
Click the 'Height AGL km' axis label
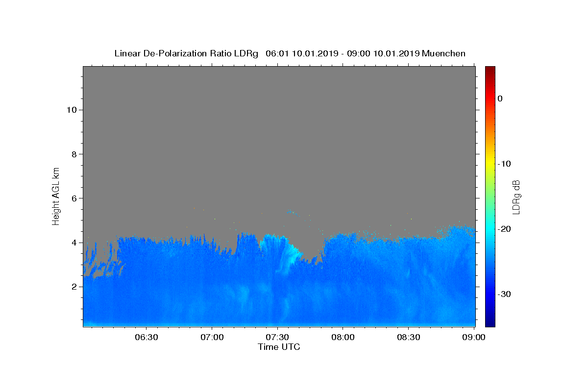(x=56, y=196)
